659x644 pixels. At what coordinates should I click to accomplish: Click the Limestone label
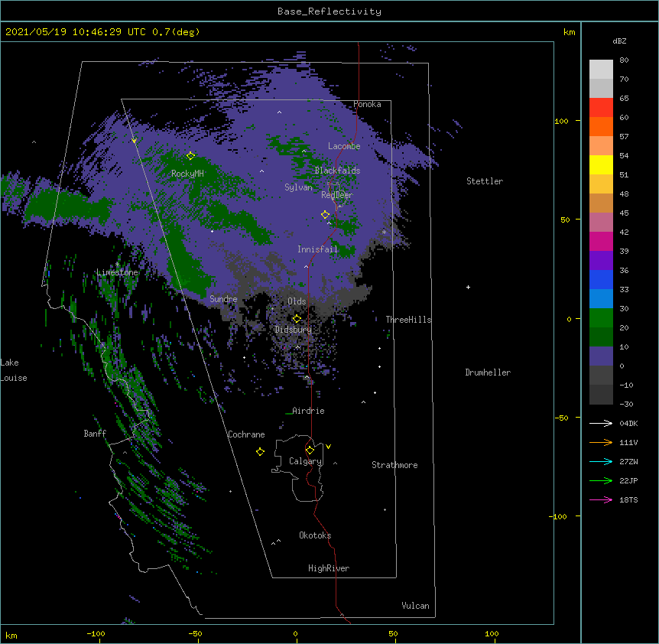point(117,272)
